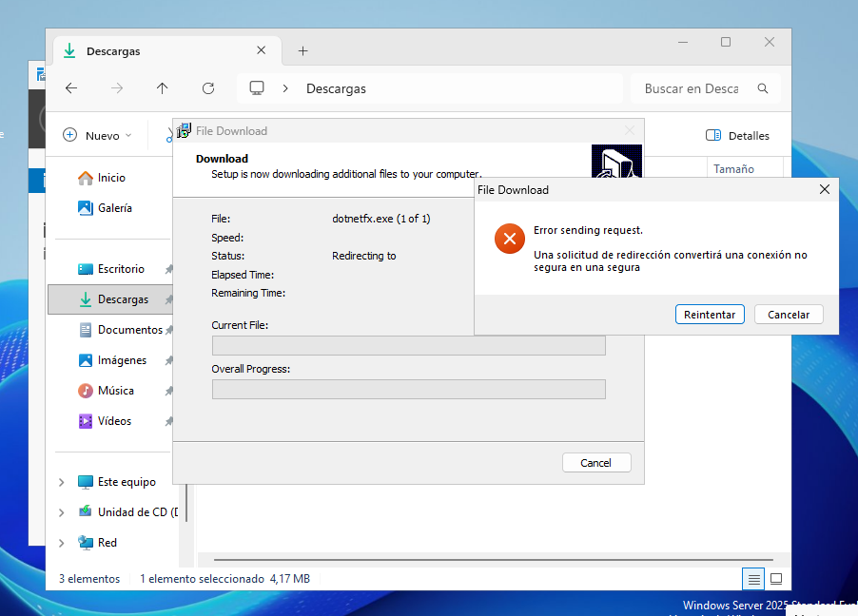
Task: Go back in File Explorer
Action: 71,88
